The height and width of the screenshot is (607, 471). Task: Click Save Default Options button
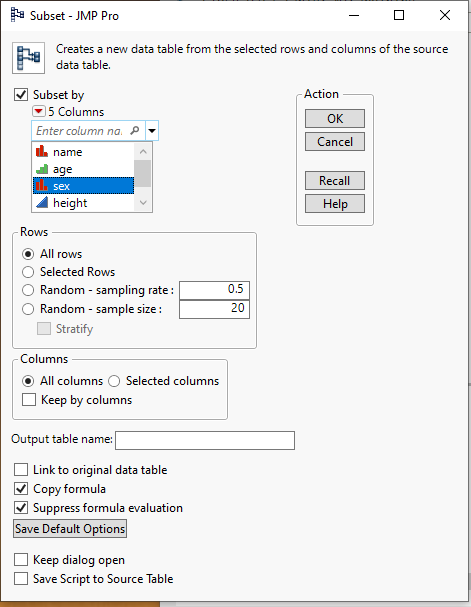point(70,528)
